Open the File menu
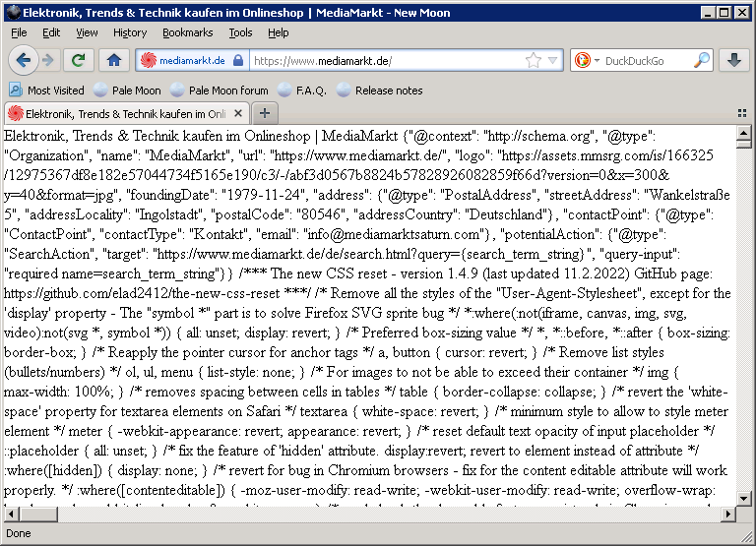This screenshot has height=546, width=756. [19, 32]
